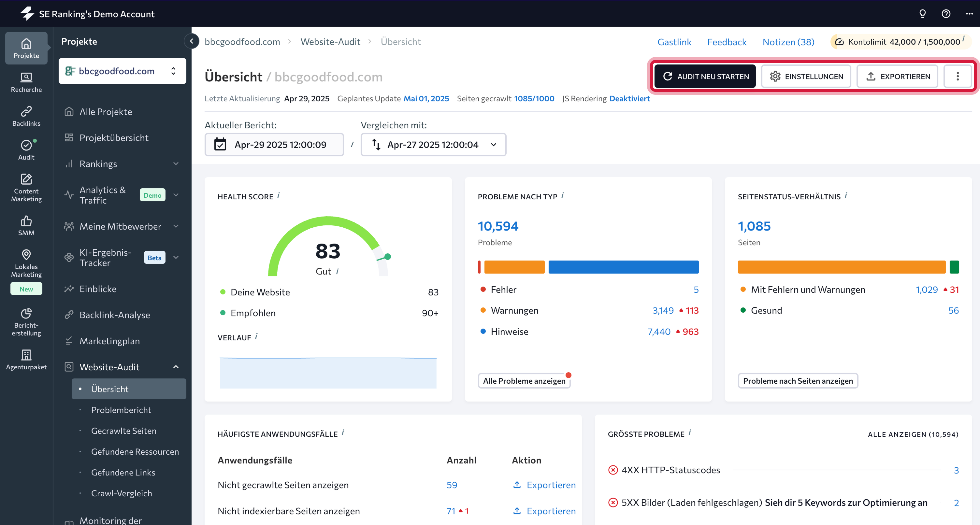980x525 pixels.
Task: Click the SE Ranking lightning logo
Action: [x=27, y=14]
